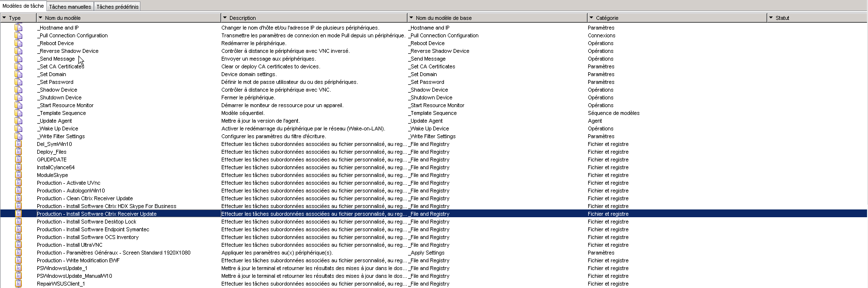Image resolution: width=868 pixels, height=288 pixels.
Task: Click the icon for Production - Install UltraVNC
Action: (x=18, y=245)
